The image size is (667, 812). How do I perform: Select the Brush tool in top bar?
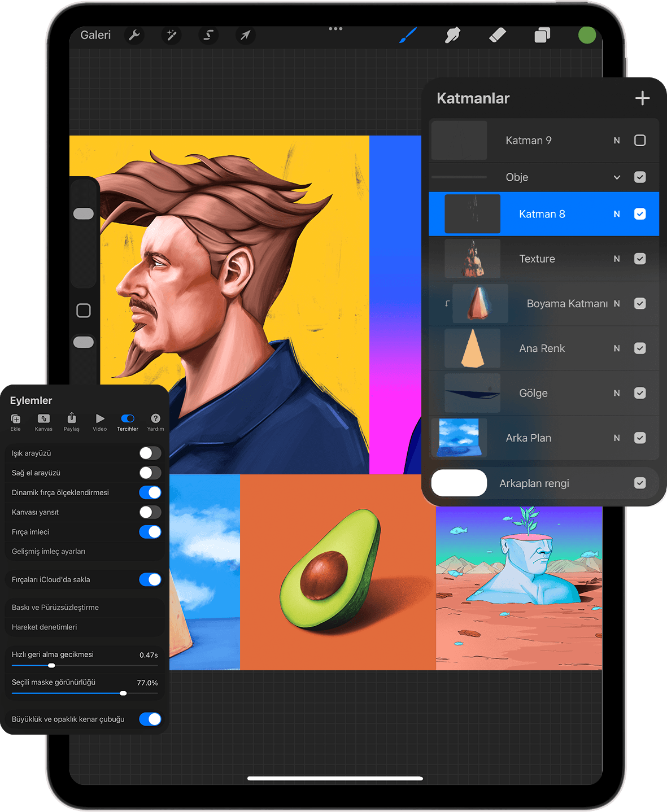point(408,35)
